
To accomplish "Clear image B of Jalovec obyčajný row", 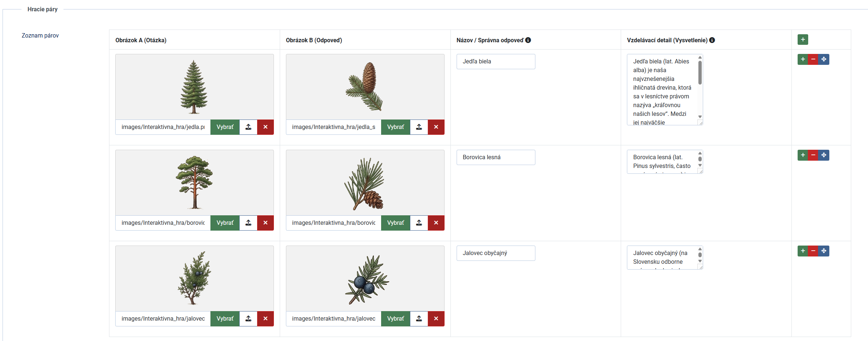I will click(x=436, y=319).
